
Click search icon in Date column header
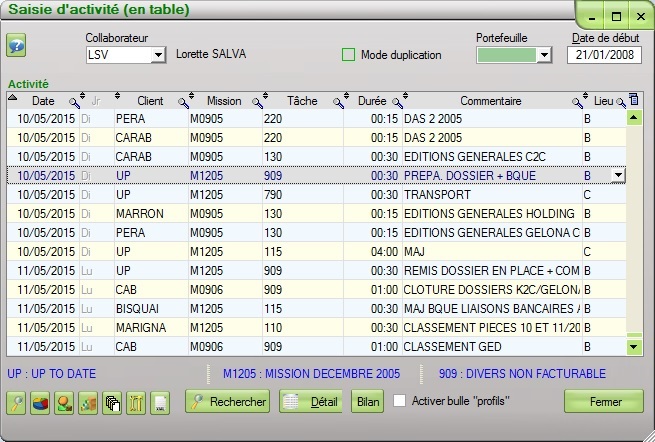(74, 103)
